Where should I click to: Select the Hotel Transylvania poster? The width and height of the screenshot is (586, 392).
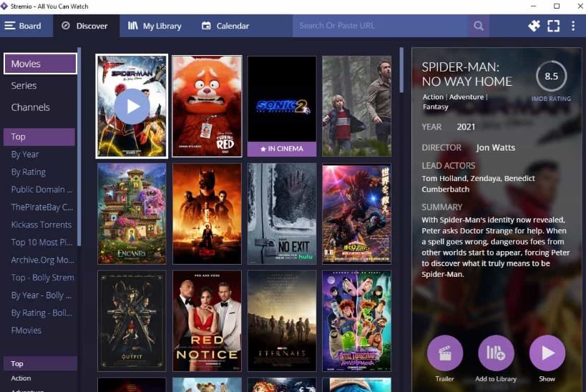click(357, 321)
